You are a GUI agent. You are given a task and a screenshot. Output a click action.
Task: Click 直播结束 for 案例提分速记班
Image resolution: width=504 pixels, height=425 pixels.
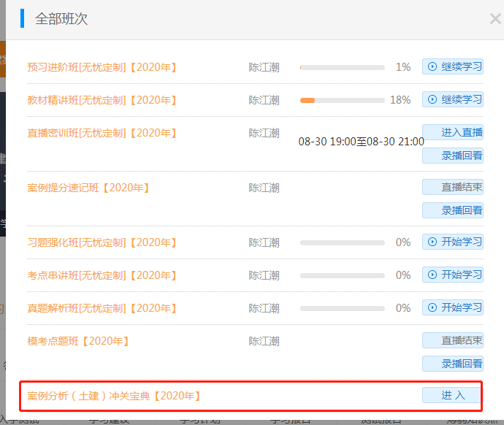pyautogui.click(x=453, y=188)
